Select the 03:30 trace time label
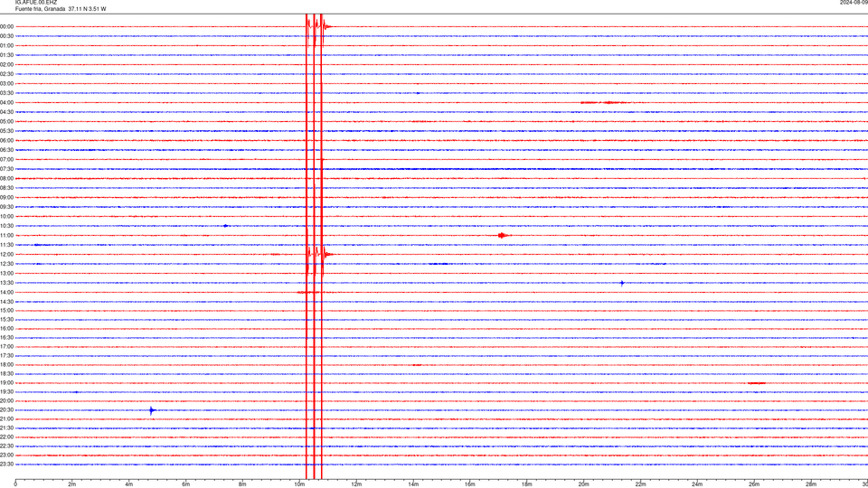The height and width of the screenshot is (488, 868). [7, 93]
